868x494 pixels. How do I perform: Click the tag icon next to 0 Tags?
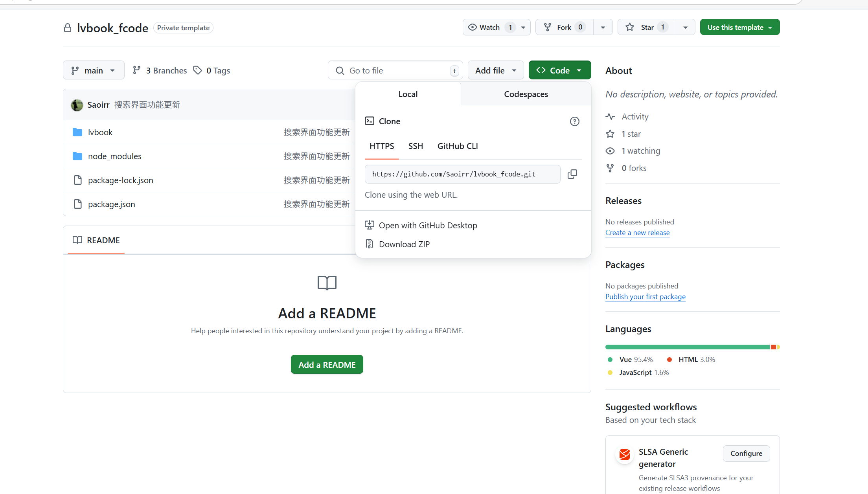click(x=197, y=70)
